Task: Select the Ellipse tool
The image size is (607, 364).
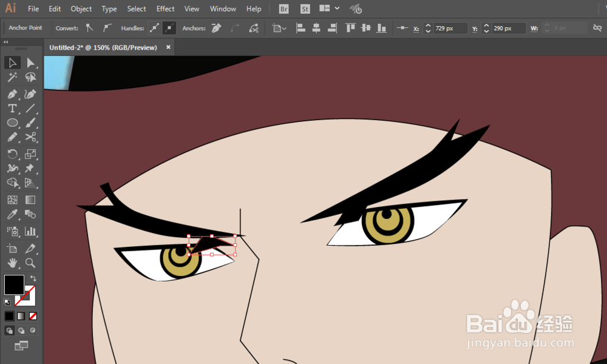Action: [x=12, y=123]
